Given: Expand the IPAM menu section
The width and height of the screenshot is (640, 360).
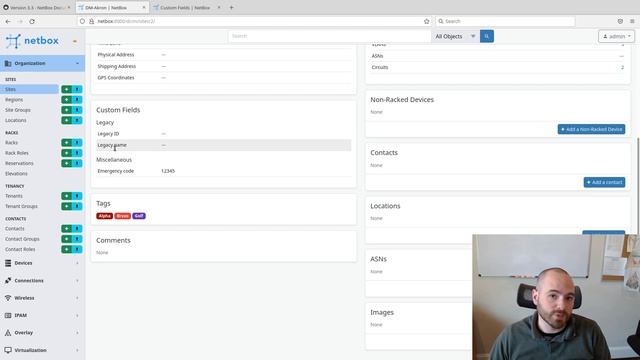Looking at the screenshot, I should tap(42, 316).
